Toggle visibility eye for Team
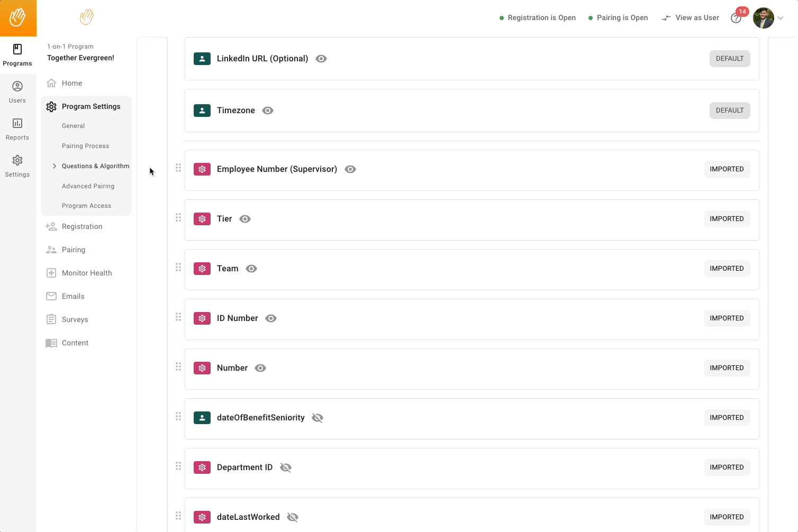798x532 pixels. [251, 269]
